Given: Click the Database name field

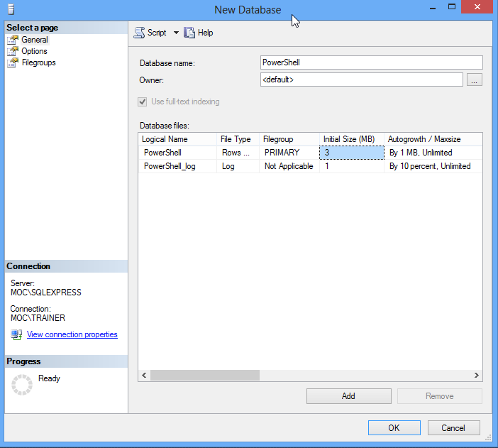Looking at the screenshot, I should (x=371, y=62).
